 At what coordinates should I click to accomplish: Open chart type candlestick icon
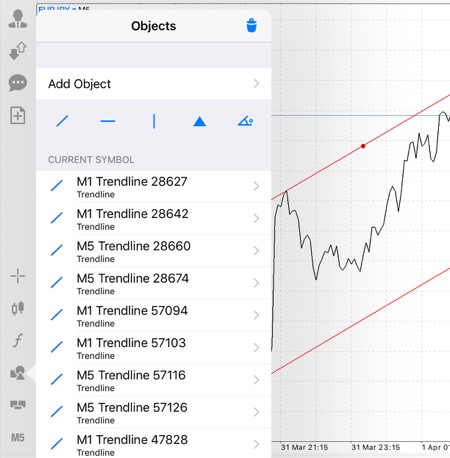18,308
